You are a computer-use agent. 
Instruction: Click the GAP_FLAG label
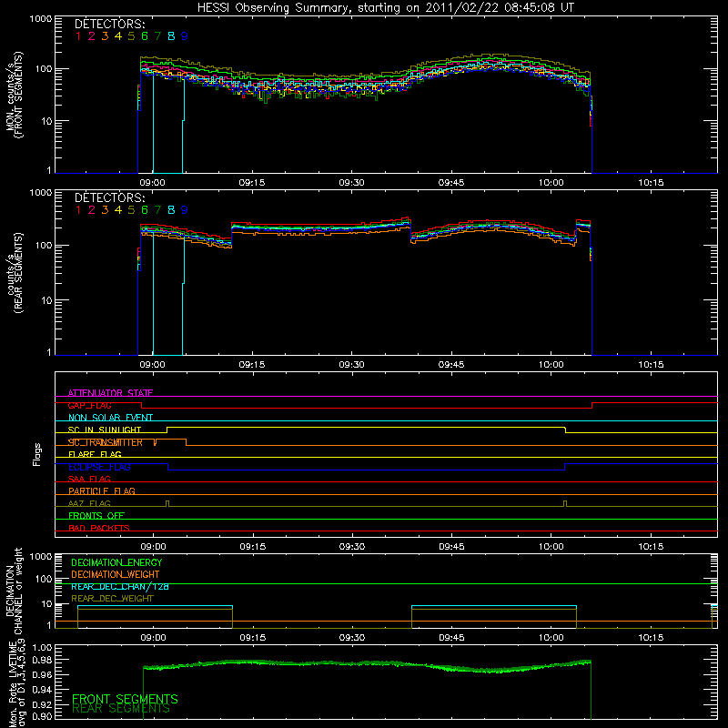coord(89,405)
